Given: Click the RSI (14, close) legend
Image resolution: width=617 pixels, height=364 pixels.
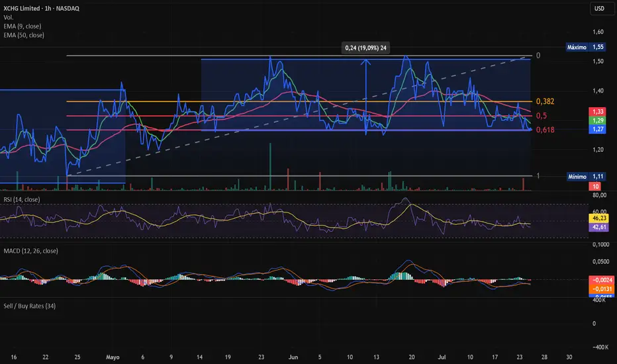Looking at the screenshot, I should pyautogui.click(x=22, y=199).
